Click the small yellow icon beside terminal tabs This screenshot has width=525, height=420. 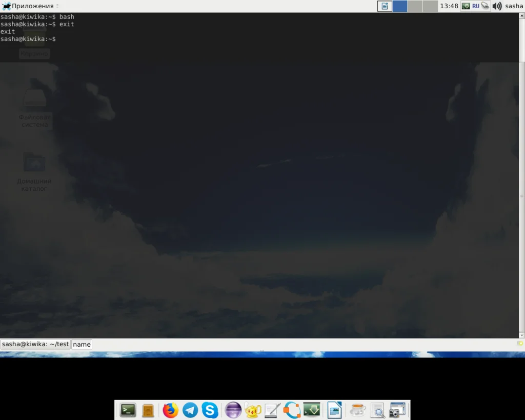coord(520,344)
